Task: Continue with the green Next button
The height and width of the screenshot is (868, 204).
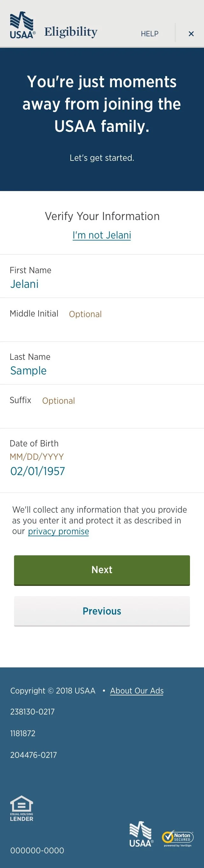Action: pos(102,570)
